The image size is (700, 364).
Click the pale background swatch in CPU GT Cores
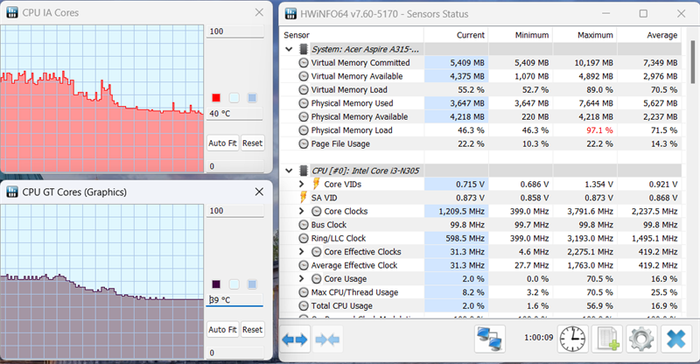234,285
